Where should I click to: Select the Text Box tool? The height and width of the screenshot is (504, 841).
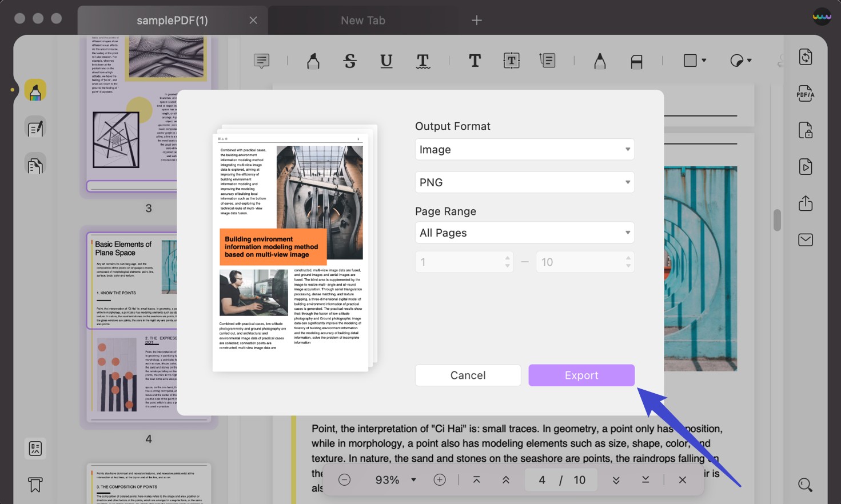[x=511, y=61]
